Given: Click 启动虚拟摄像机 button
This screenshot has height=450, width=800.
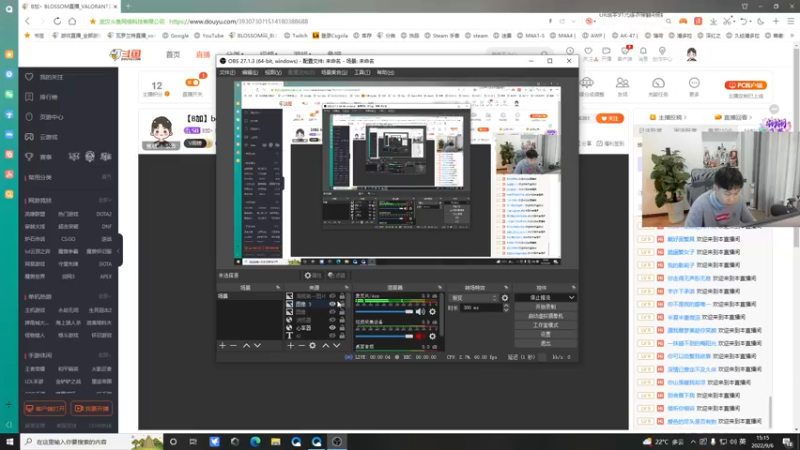Looking at the screenshot, I should coord(545,316).
